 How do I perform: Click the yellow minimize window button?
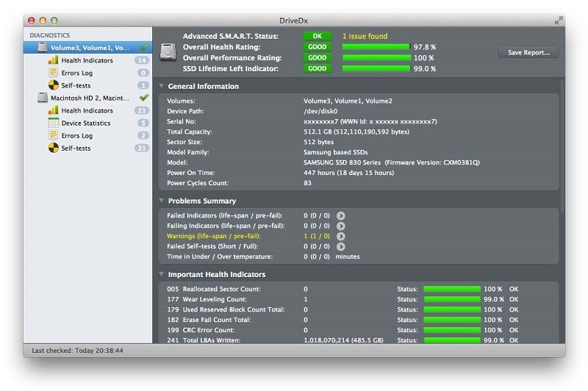point(43,21)
